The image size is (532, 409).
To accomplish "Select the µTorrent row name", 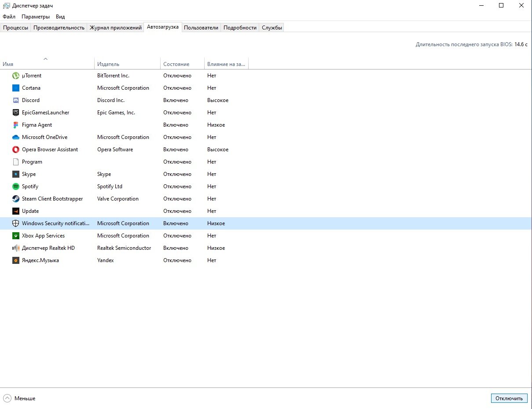I will tap(32, 76).
